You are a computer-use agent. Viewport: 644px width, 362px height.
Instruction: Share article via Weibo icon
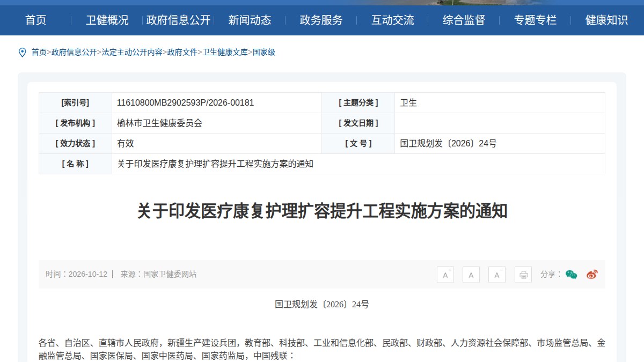coord(592,275)
